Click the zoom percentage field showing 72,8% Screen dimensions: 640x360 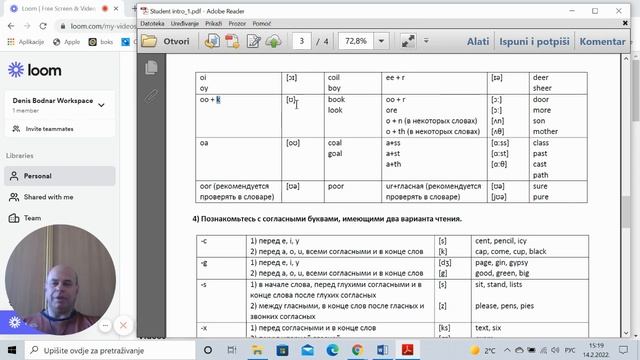point(356,41)
